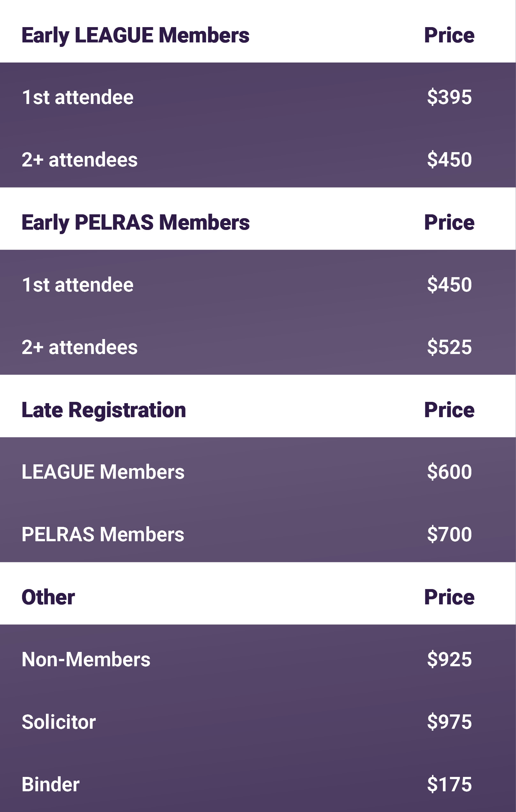
Task: Select the $175 Binder price
Action: coord(449,784)
